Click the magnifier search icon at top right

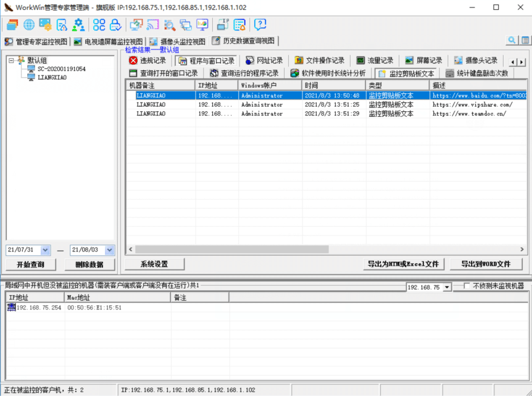click(512, 40)
